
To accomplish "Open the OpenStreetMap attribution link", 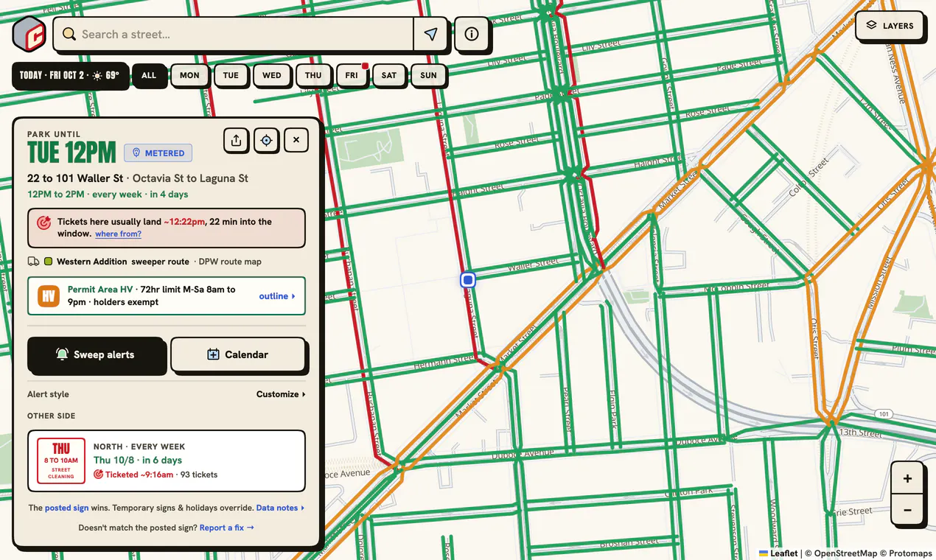I will point(845,553).
